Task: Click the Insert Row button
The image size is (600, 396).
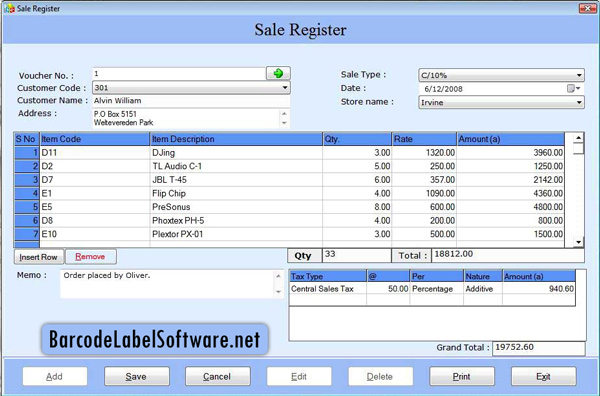Action: pos(39,257)
